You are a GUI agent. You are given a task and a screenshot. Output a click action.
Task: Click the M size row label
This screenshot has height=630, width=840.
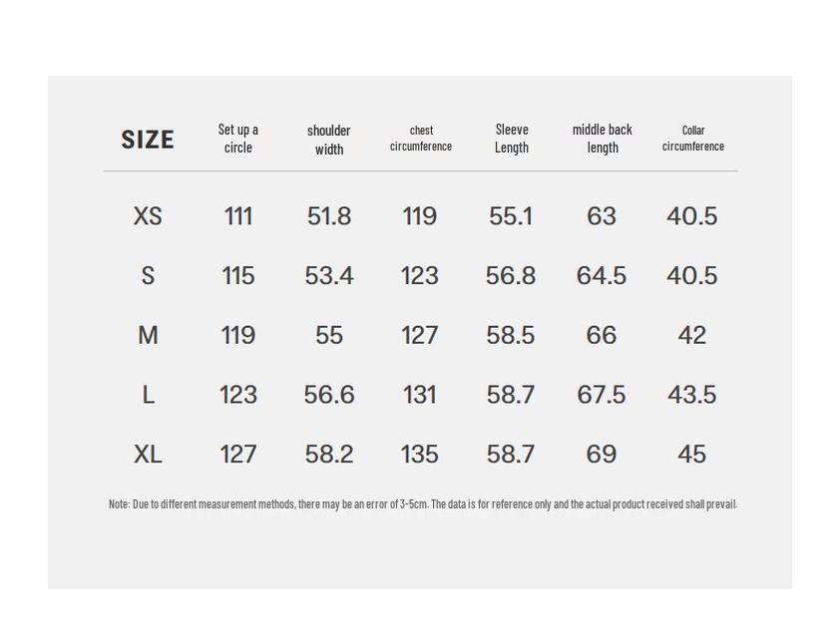click(148, 336)
